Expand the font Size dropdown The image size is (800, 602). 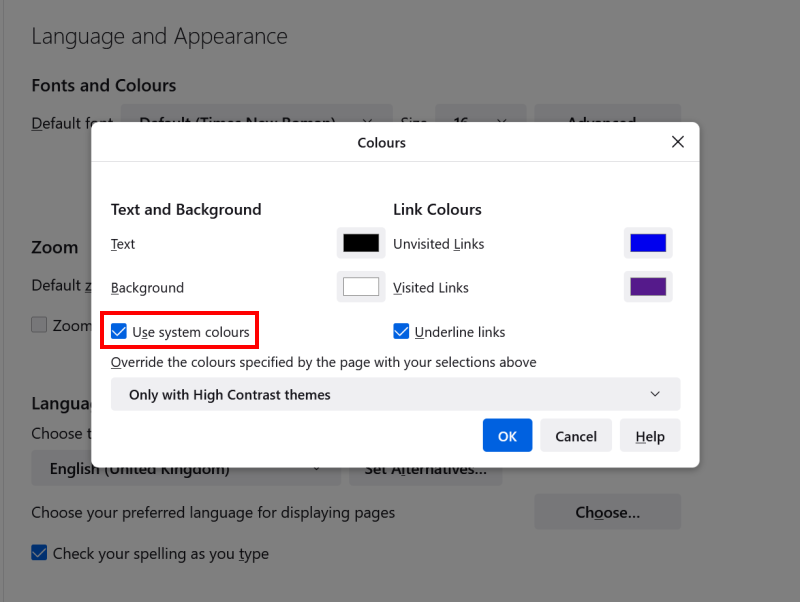pyautogui.click(x=475, y=117)
